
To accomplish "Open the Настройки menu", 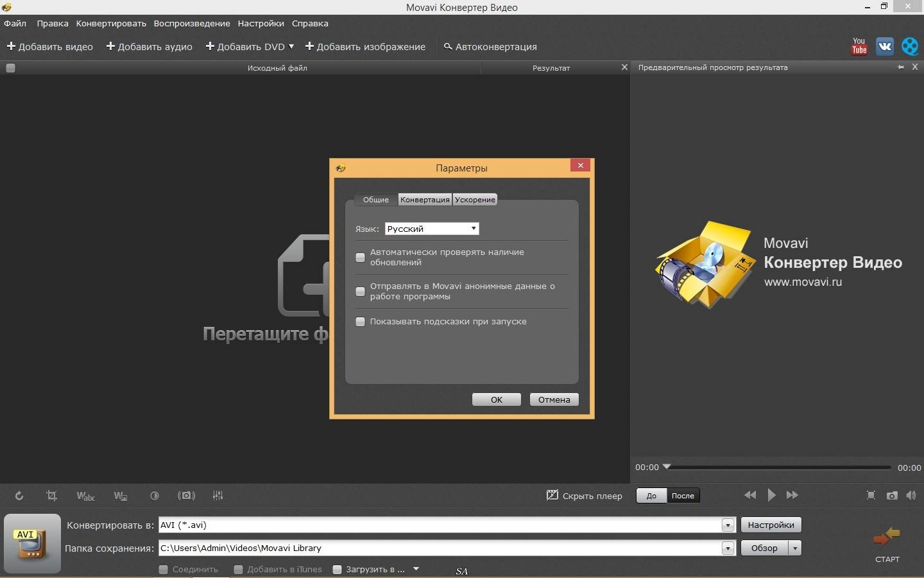I will click(x=261, y=23).
